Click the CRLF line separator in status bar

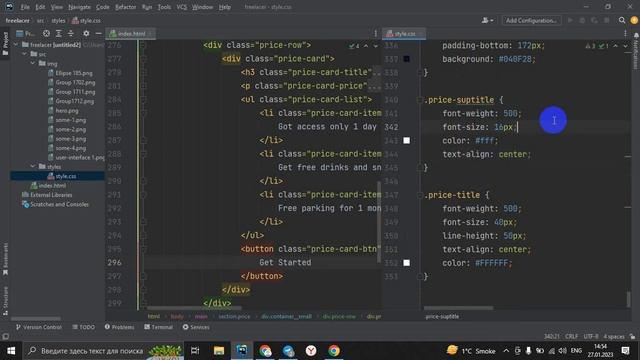tap(571, 337)
